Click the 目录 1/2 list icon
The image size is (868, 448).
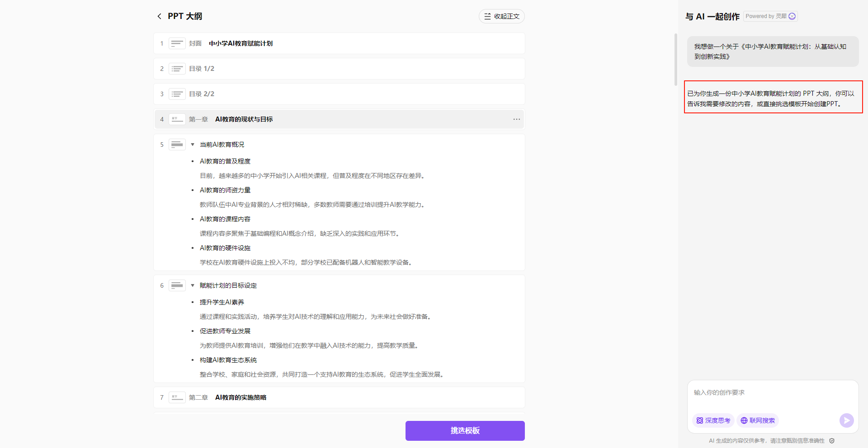click(x=177, y=69)
